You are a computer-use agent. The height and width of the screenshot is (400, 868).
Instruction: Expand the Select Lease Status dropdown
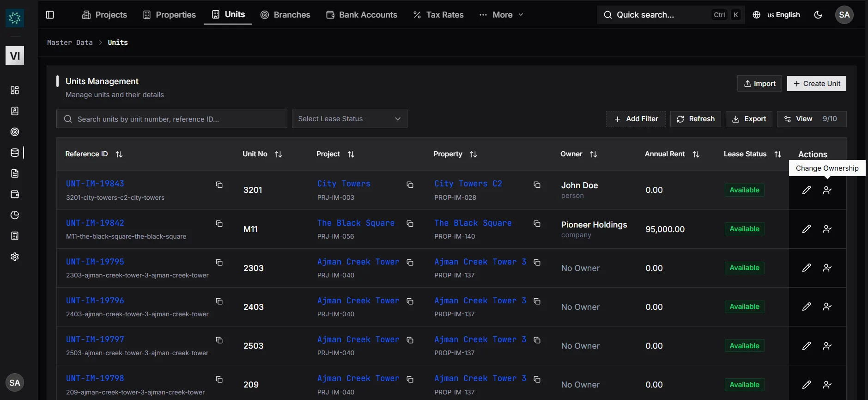tap(349, 119)
